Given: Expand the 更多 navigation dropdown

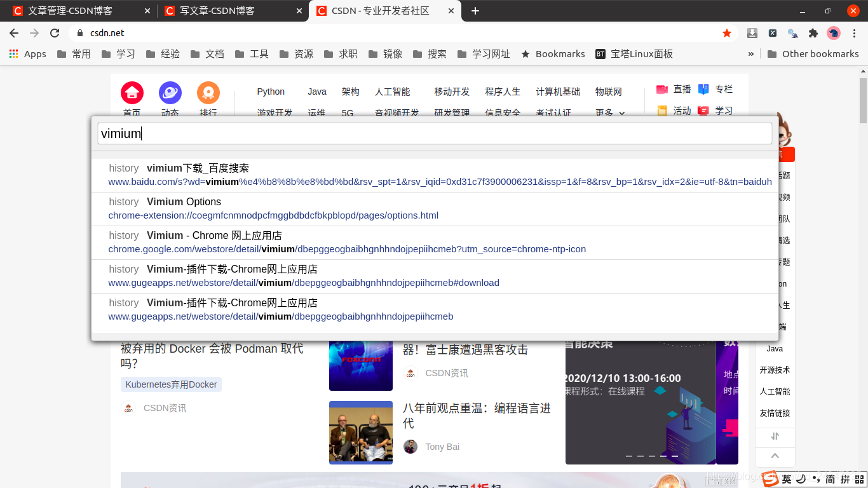Looking at the screenshot, I should [609, 112].
